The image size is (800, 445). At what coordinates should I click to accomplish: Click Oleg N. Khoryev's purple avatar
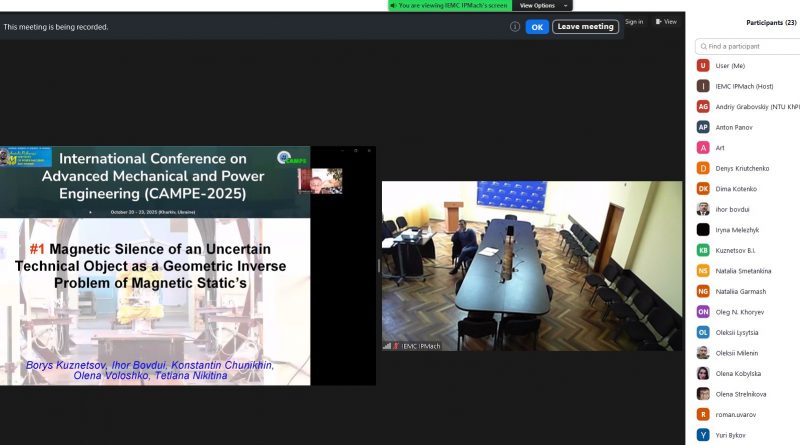(x=703, y=311)
